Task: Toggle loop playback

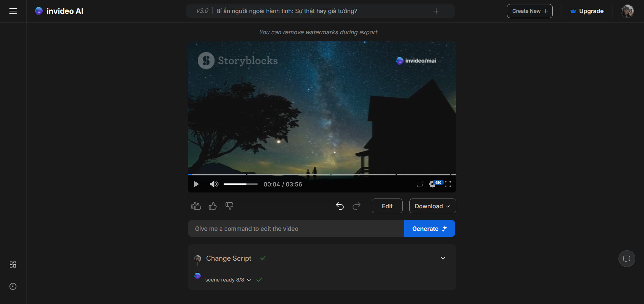Action: click(420, 184)
